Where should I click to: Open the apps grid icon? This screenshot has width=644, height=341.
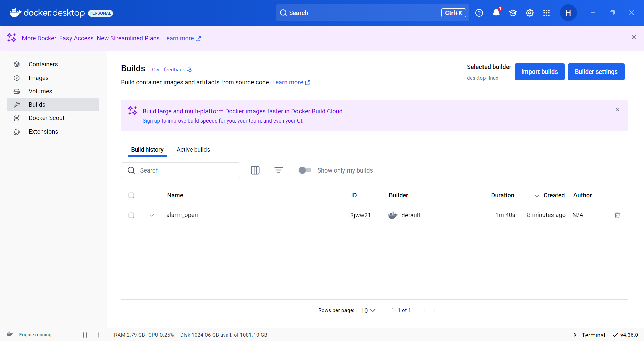click(x=546, y=13)
